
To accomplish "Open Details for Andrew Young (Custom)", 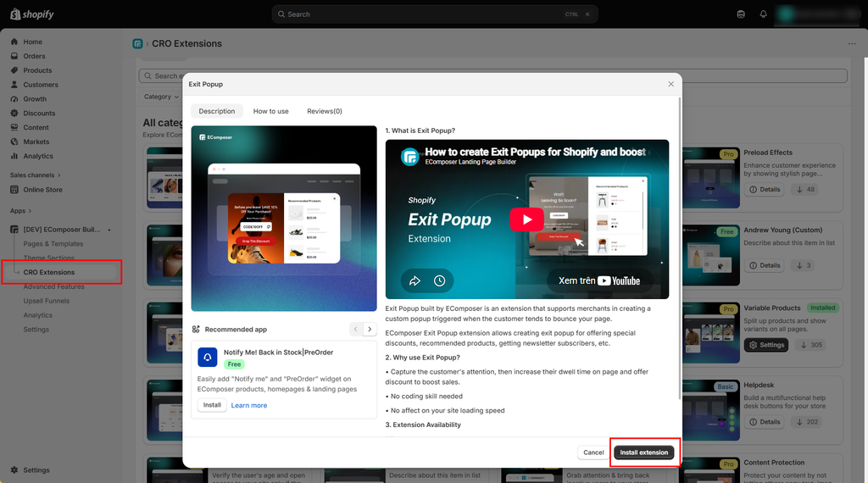I will point(765,265).
